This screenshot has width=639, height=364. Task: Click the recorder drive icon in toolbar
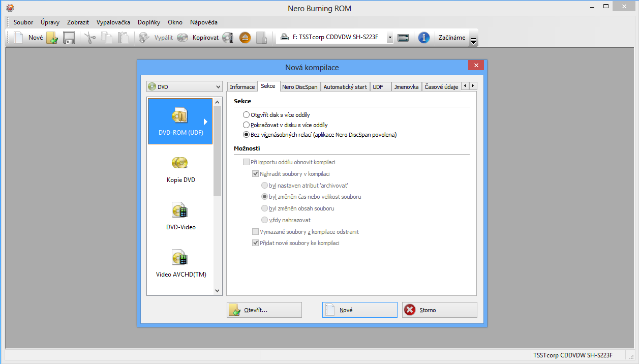click(x=403, y=38)
